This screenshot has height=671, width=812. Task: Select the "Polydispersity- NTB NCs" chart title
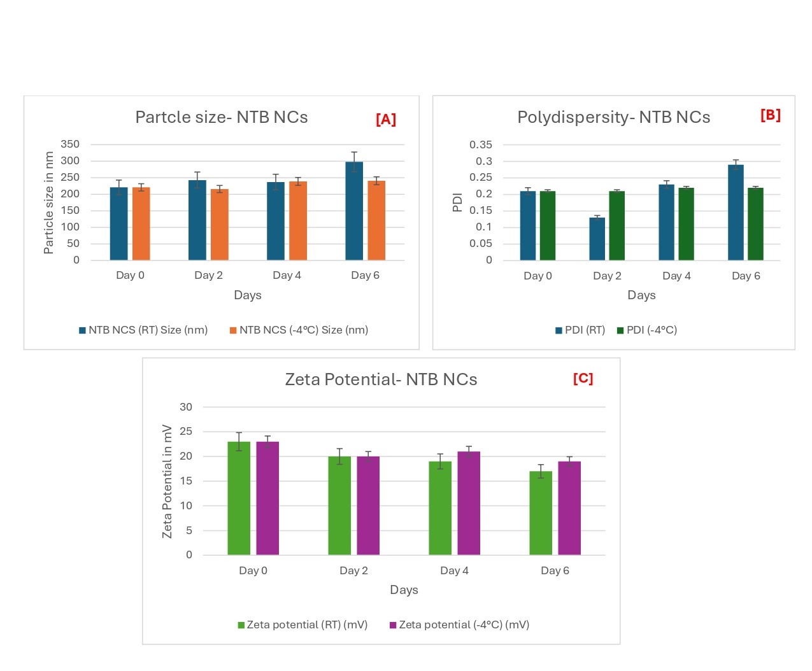(x=613, y=117)
